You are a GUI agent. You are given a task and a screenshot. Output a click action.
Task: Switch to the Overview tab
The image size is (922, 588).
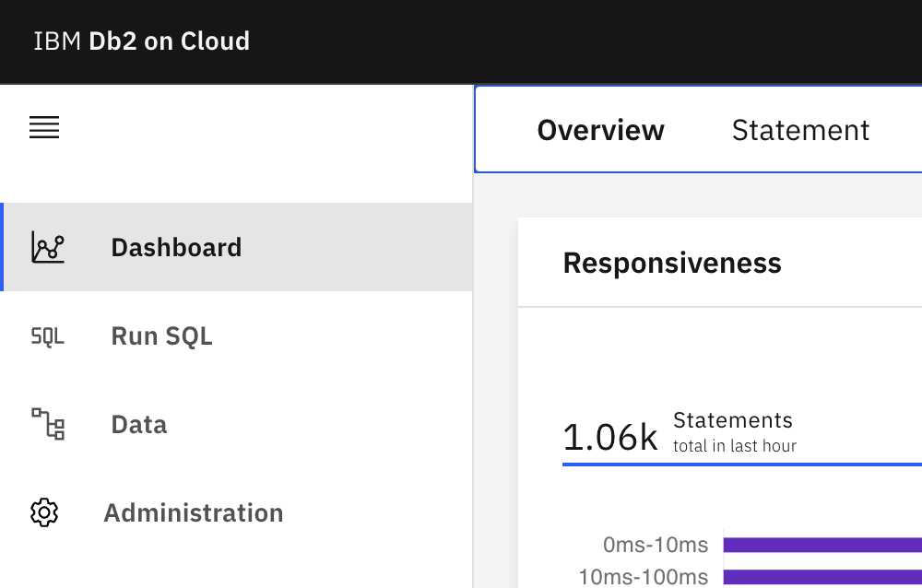coord(600,130)
